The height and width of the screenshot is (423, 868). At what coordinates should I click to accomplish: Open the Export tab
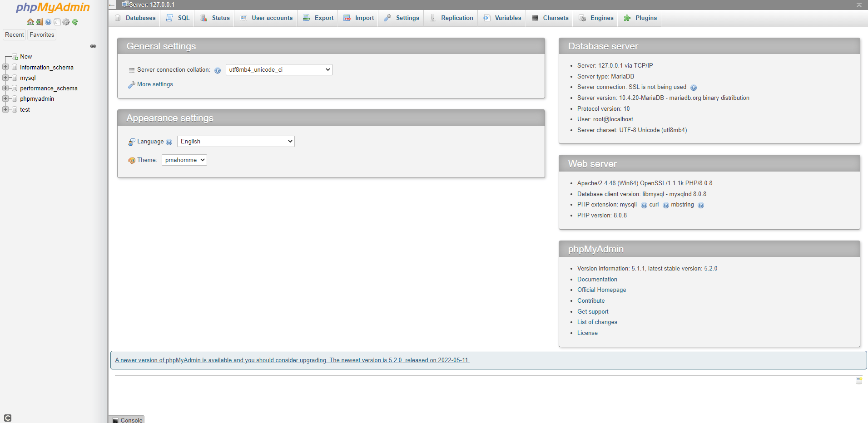(x=318, y=18)
